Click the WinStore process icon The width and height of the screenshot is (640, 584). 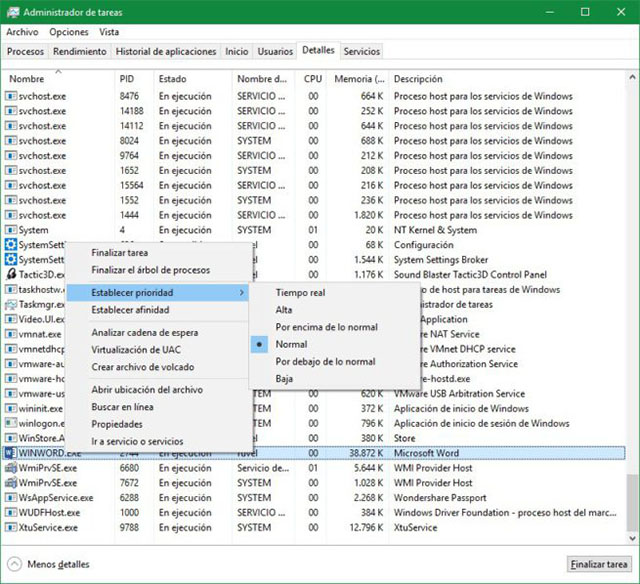(x=11, y=438)
